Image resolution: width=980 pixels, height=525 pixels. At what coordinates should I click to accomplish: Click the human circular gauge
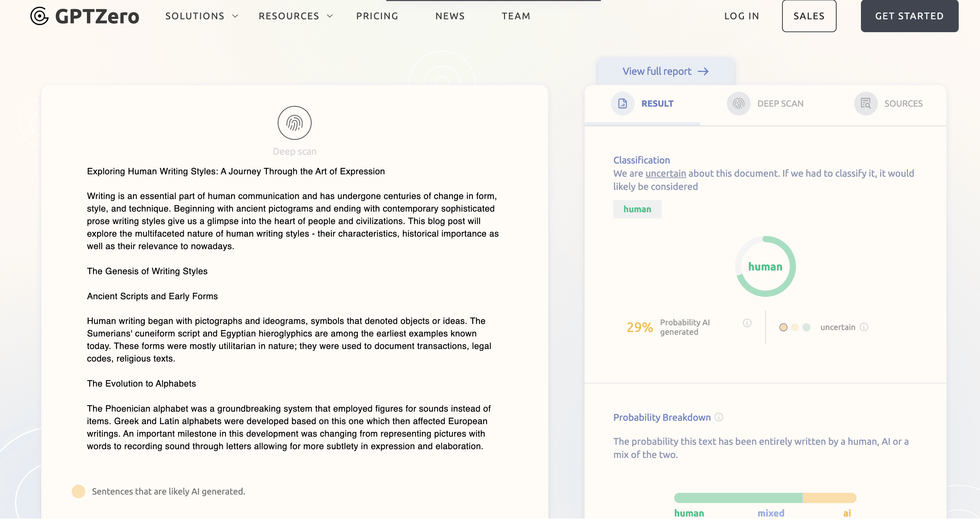[x=765, y=266]
